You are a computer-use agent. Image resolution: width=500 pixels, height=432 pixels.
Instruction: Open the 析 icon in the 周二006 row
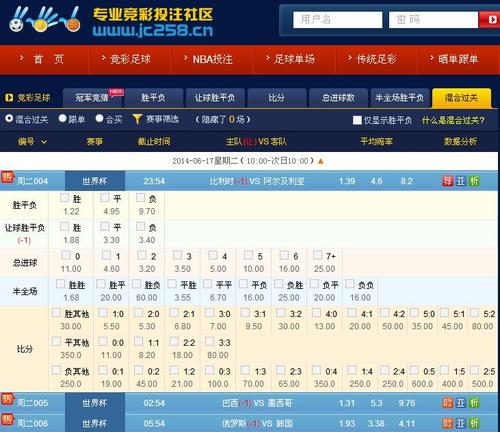pyautogui.click(x=474, y=423)
